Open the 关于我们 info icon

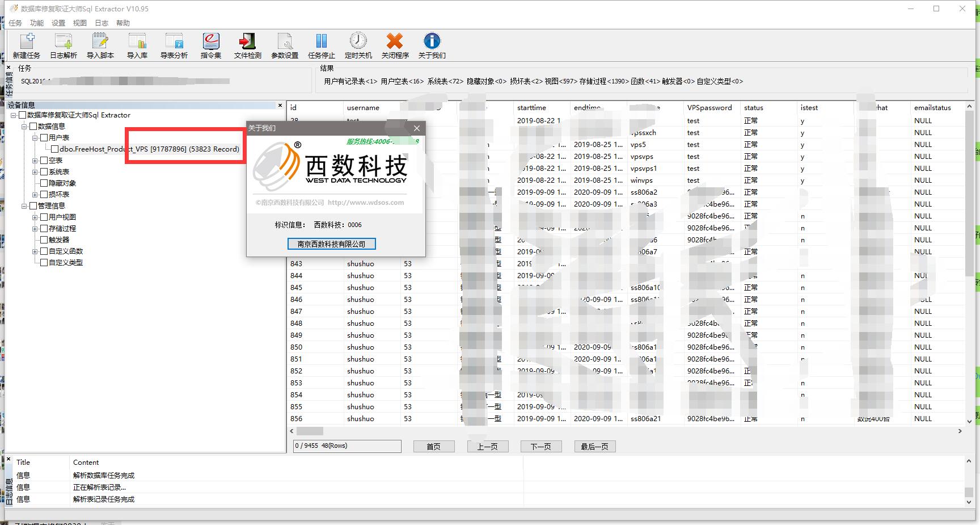click(x=432, y=45)
